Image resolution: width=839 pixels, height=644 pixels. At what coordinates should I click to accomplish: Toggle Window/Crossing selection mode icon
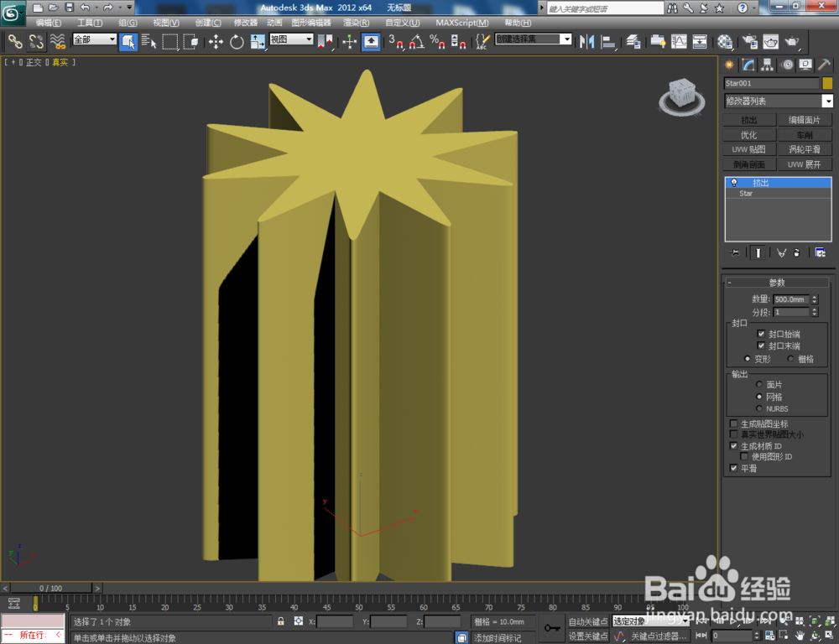pos(191,41)
